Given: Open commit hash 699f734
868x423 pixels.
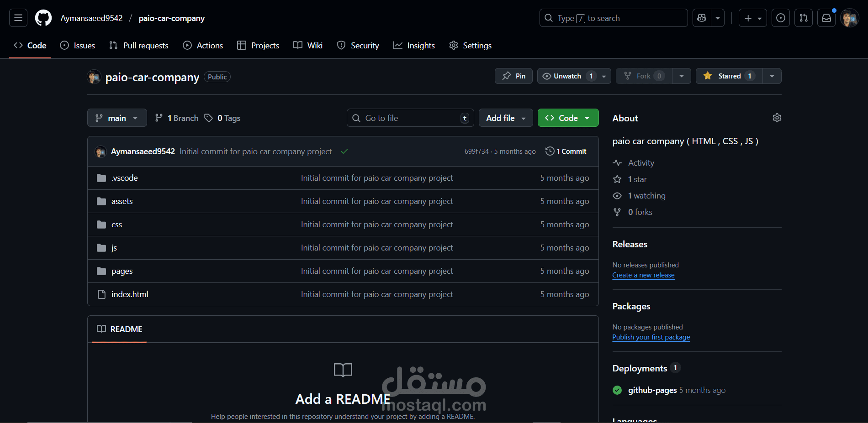Looking at the screenshot, I should click(x=476, y=151).
